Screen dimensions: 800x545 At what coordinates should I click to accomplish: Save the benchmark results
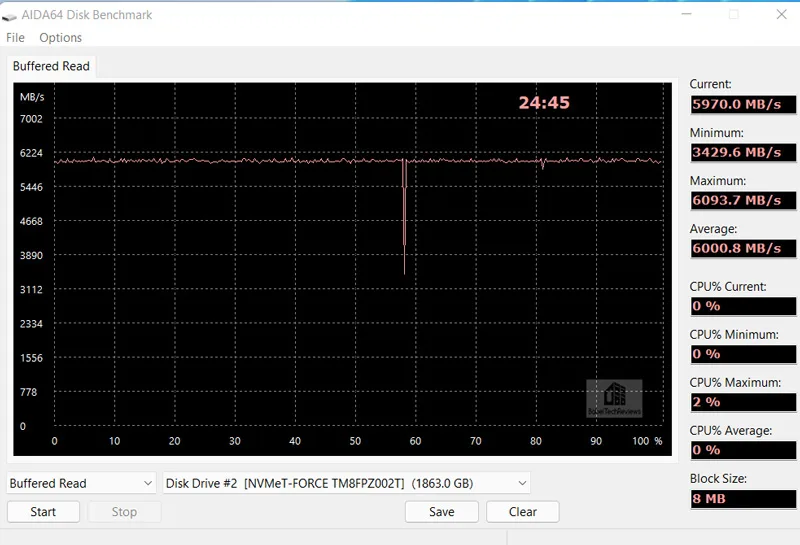[442, 512]
